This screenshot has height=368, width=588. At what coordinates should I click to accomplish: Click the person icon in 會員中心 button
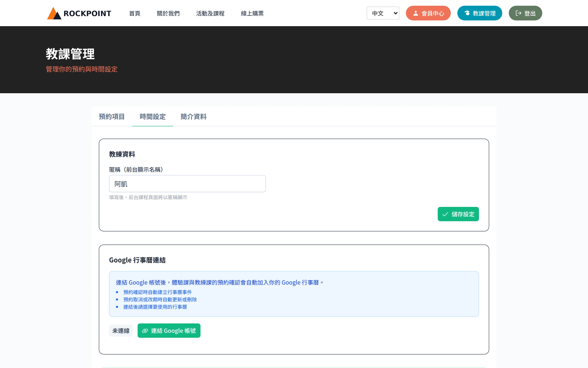pos(415,13)
